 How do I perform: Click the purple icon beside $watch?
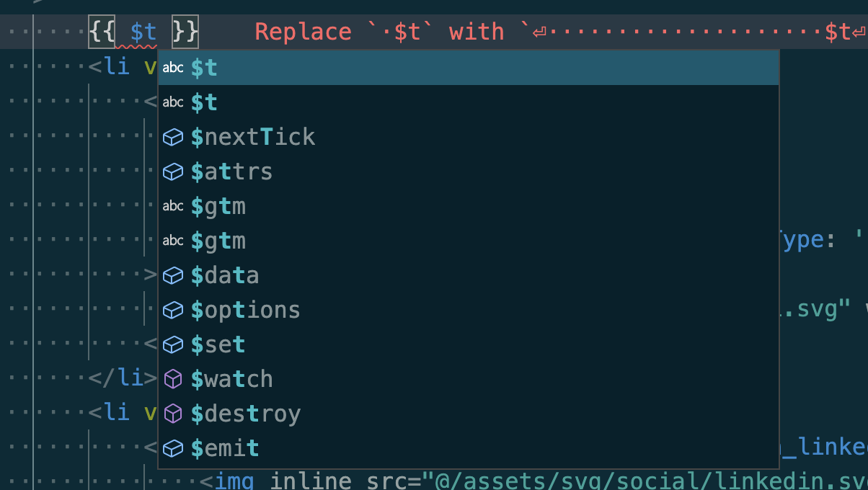(x=173, y=378)
